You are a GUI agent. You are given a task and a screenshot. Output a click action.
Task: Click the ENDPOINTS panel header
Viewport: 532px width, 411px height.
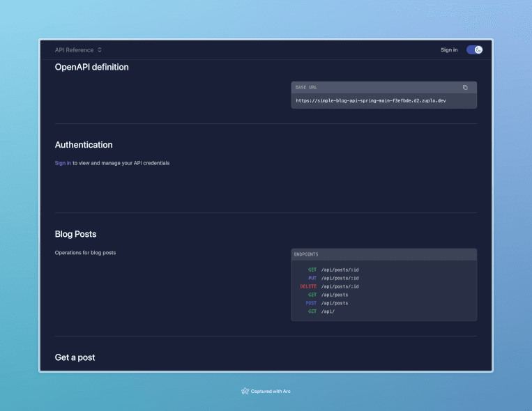(383, 254)
